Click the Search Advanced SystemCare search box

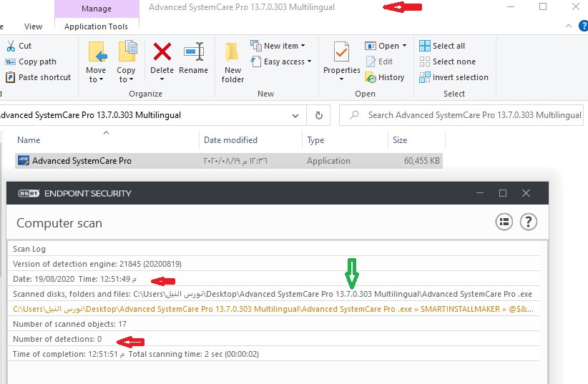tap(472, 115)
